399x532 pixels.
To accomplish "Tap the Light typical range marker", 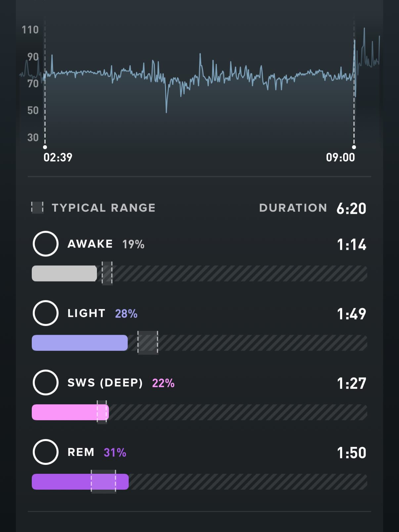I will (x=148, y=343).
